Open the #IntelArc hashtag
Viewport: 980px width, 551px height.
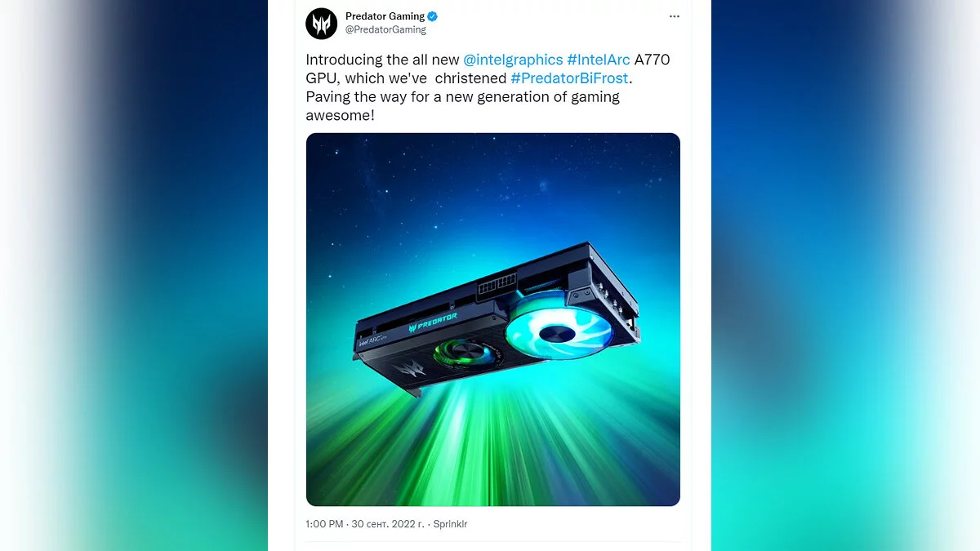[599, 60]
